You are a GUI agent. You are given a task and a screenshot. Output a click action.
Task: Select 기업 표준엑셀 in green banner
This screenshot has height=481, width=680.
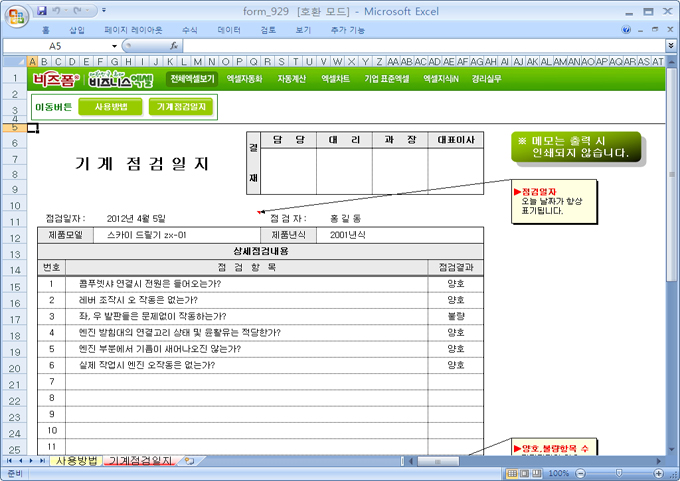386,79
